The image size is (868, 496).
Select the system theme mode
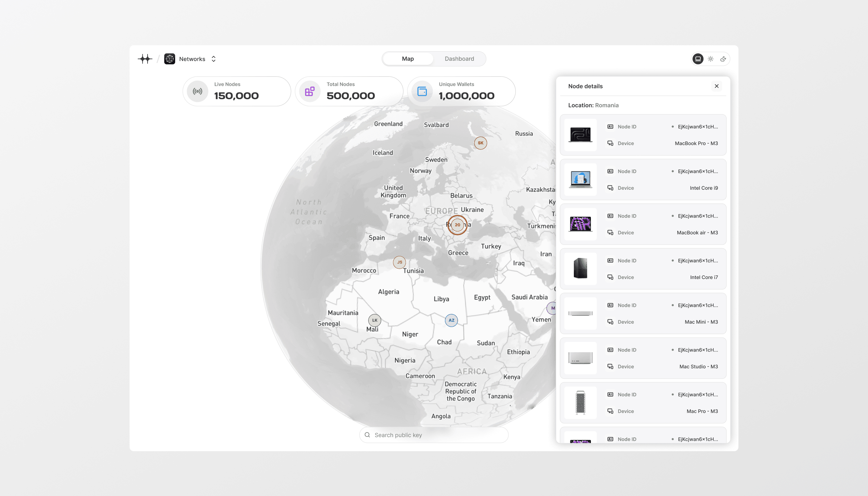[x=698, y=59]
